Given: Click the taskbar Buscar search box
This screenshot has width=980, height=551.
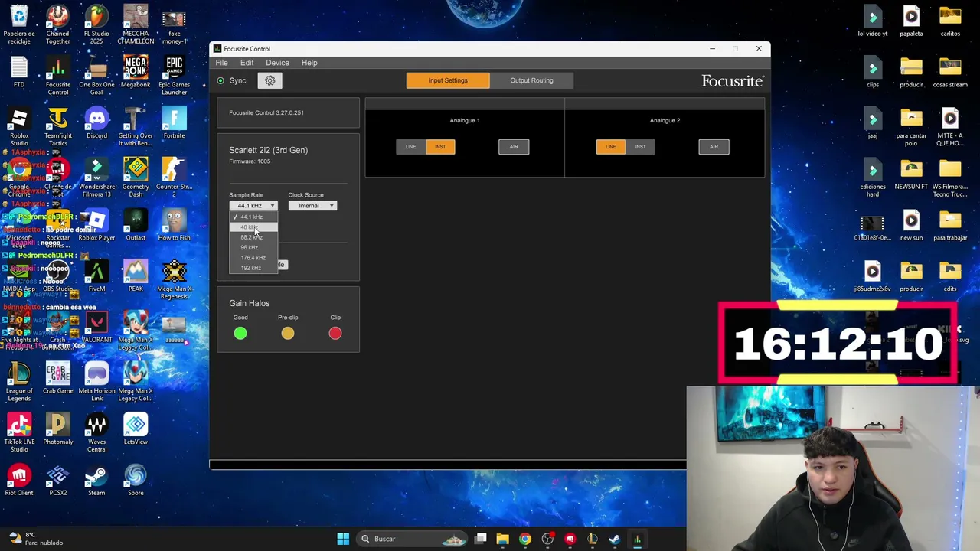Looking at the screenshot, I should [x=413, y=539].
